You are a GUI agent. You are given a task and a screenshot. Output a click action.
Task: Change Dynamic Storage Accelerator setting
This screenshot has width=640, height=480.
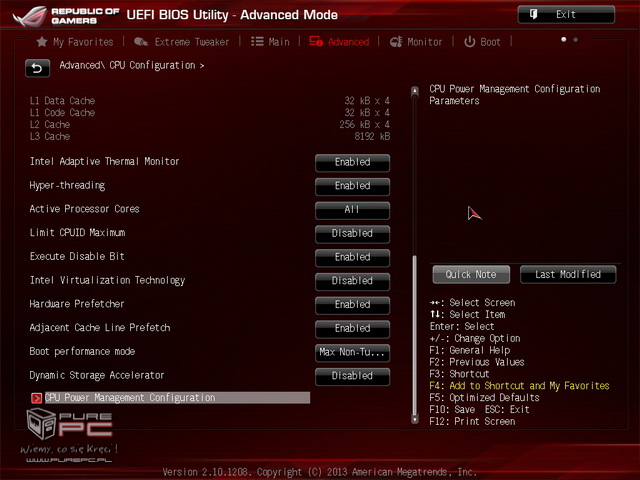pos(352,376)
